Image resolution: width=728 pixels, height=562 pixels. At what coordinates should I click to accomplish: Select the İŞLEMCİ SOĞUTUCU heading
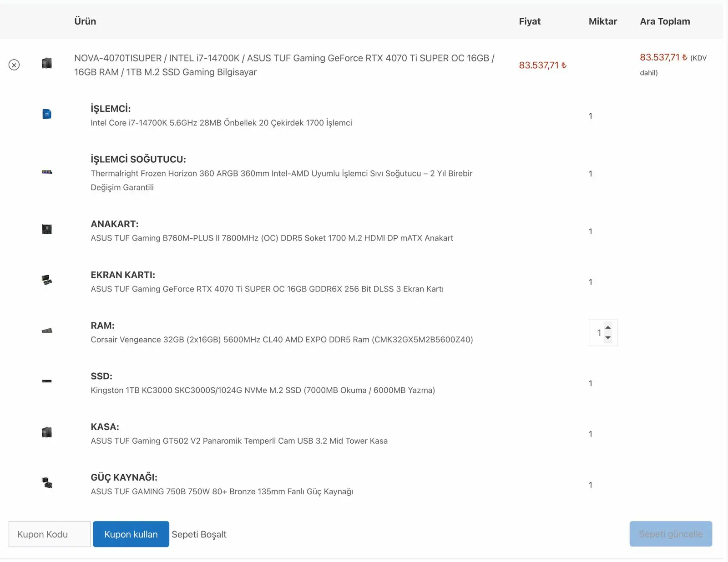coord(138,159)
